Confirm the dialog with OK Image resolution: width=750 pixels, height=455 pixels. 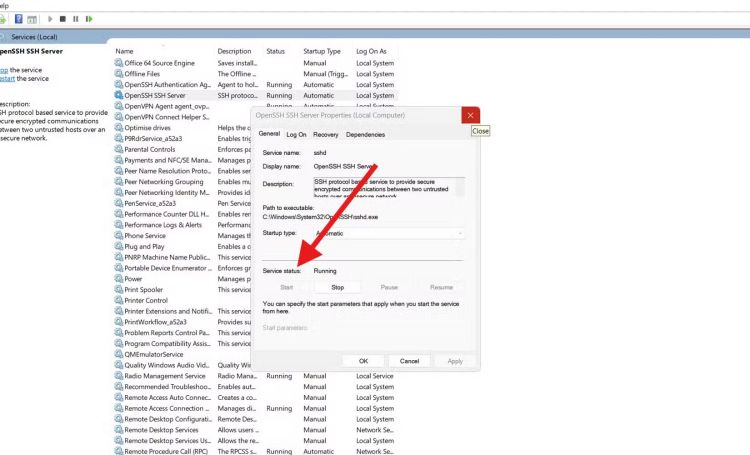(363, 361)
